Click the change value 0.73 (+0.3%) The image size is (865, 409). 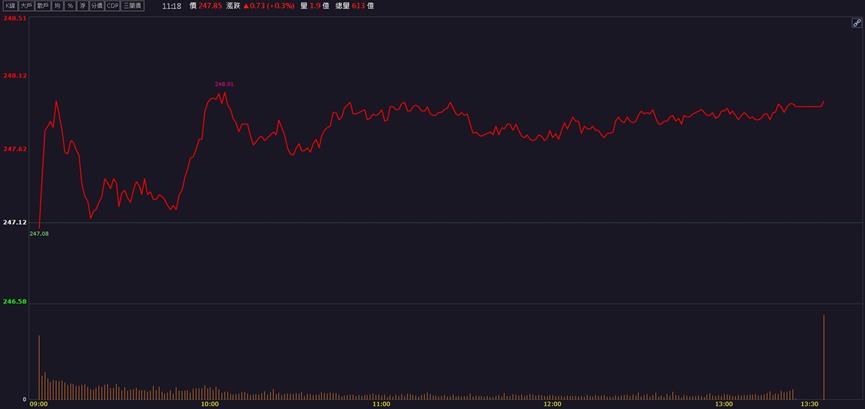tap(271, 6)
